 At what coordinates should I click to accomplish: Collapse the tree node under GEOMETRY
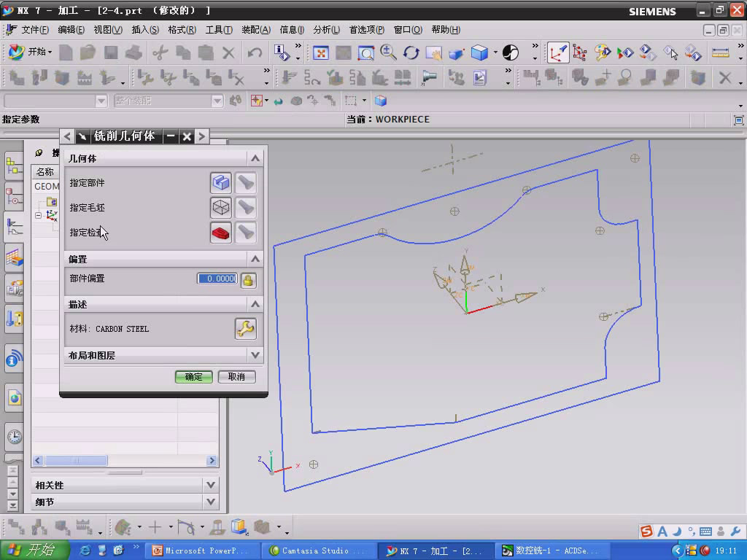(x=38, y=215)
